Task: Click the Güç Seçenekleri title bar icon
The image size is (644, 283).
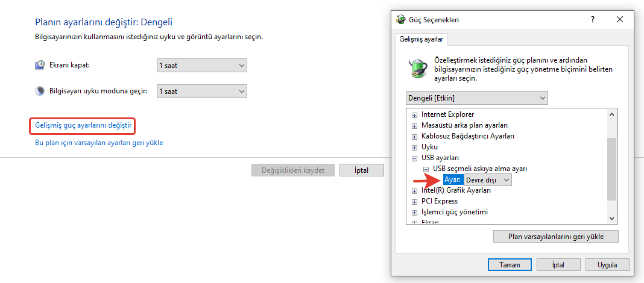Action: click(x=400, y=20)
